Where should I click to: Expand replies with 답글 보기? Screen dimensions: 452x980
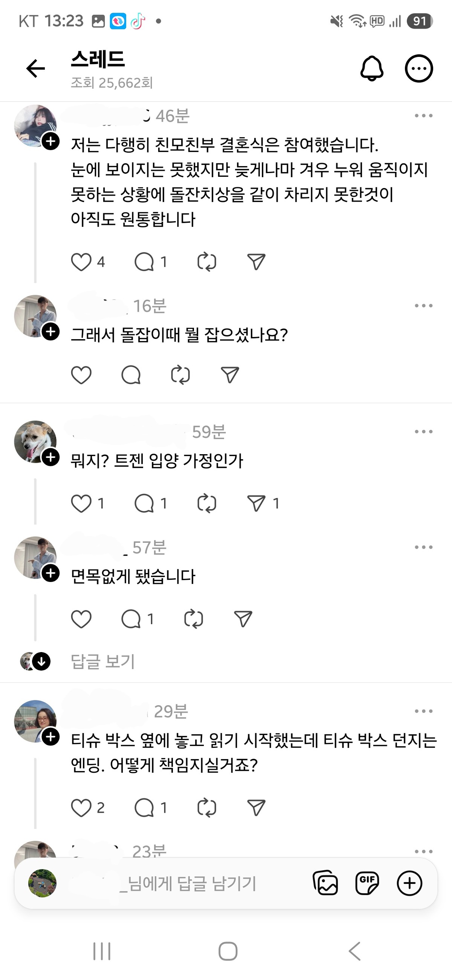[102, 661]
